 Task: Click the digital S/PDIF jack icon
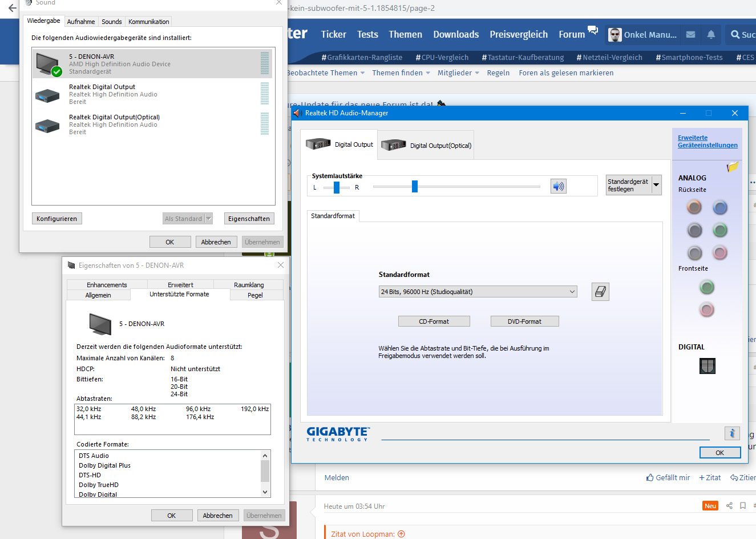(x=708, y=366)
